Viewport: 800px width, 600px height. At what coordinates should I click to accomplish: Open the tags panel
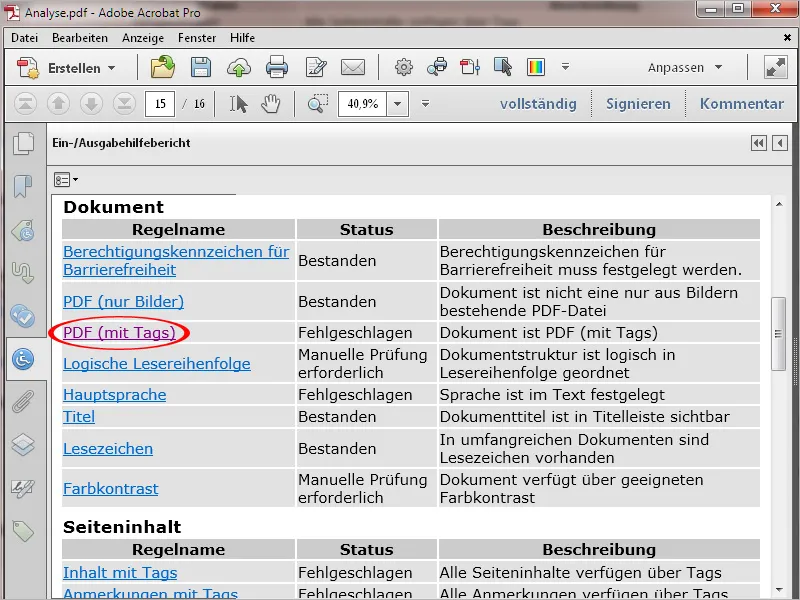pos(23,532)
